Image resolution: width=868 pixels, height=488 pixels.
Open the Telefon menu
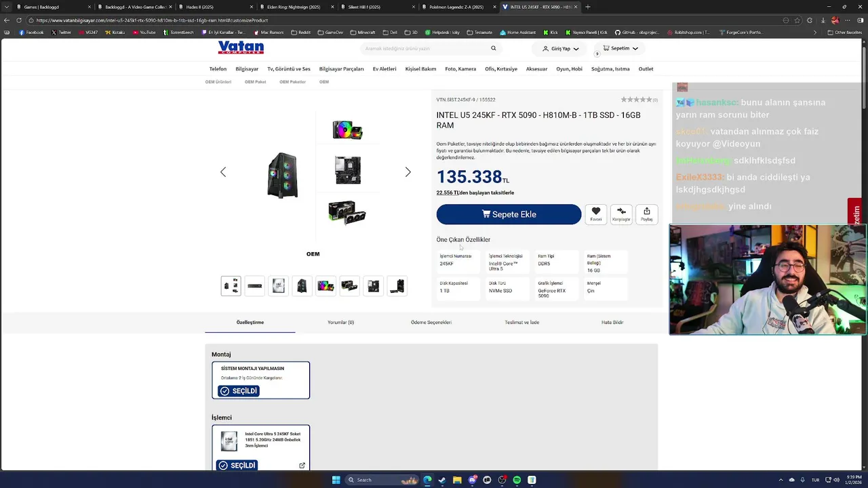[218, 68]
